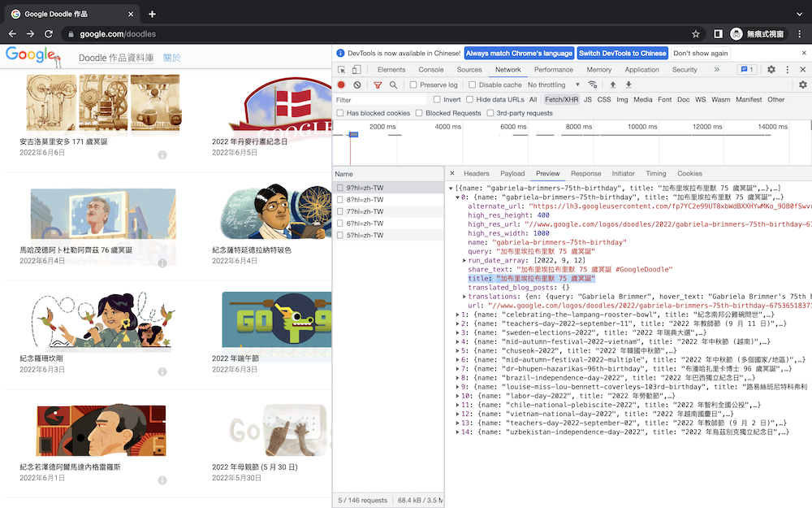The height and width of the screenshot is (508, 812).
Task: Focus the network Filter input field
Action: 379,99
